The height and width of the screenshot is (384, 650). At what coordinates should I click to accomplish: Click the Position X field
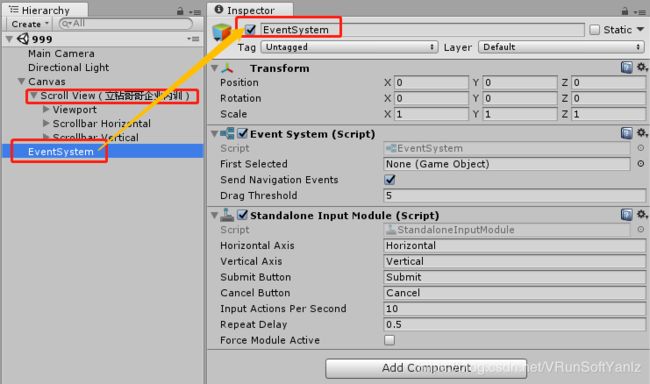[431, 83]
